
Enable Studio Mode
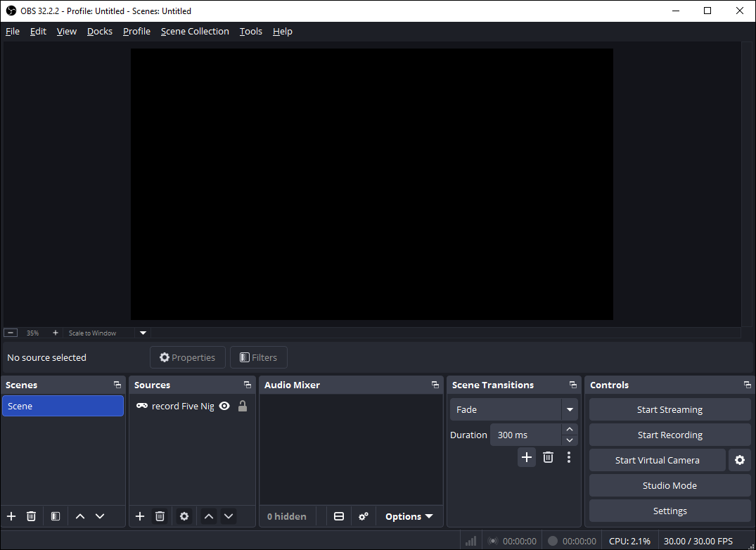(x=669, y=485)
